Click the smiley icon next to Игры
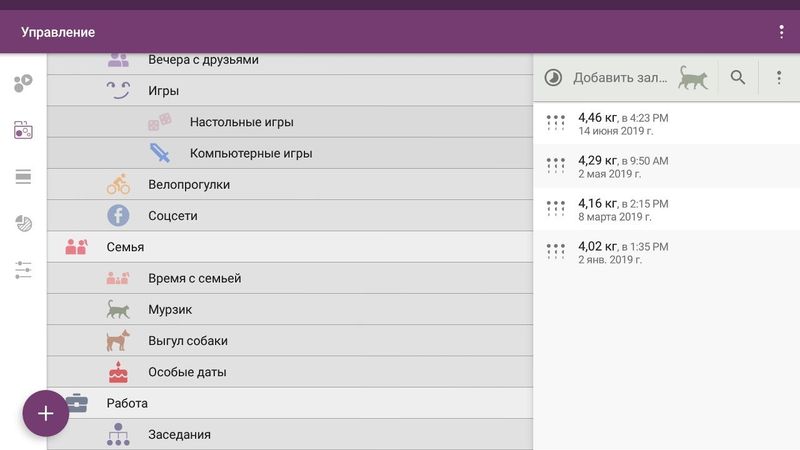Image resolution: width=800 pixels, height=450 pixels. tap(118, 90)
